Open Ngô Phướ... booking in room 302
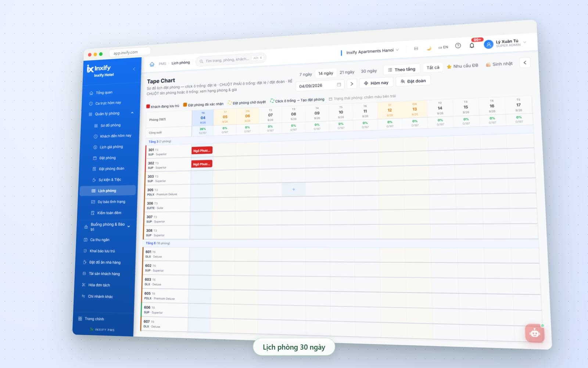This screenshot has height=368, width=588. (202, 164)
